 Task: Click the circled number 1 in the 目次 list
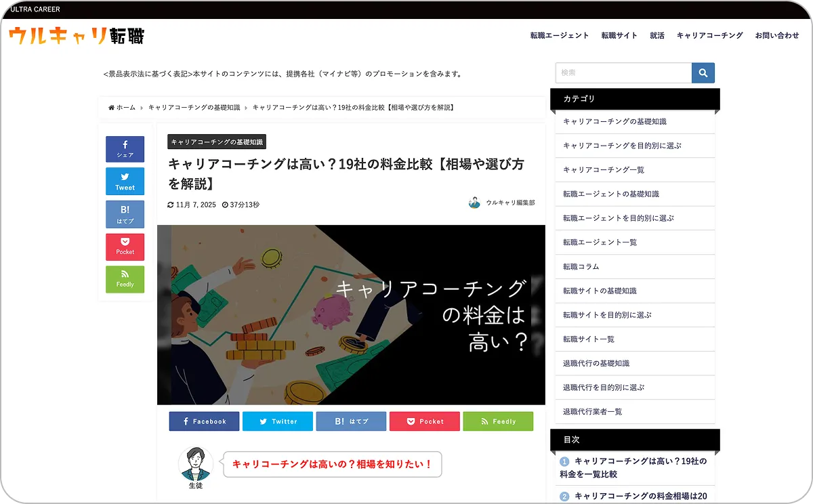coord(566,460)
